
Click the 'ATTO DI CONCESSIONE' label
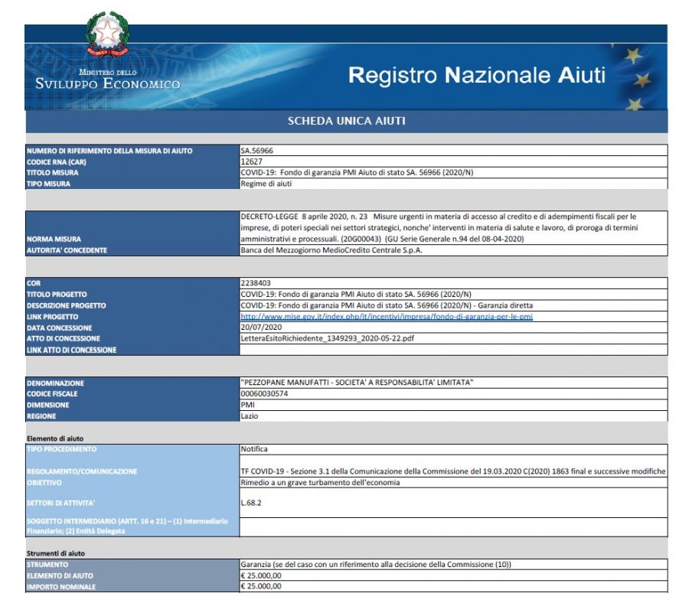pyautogui.click(x=64, y=338)
